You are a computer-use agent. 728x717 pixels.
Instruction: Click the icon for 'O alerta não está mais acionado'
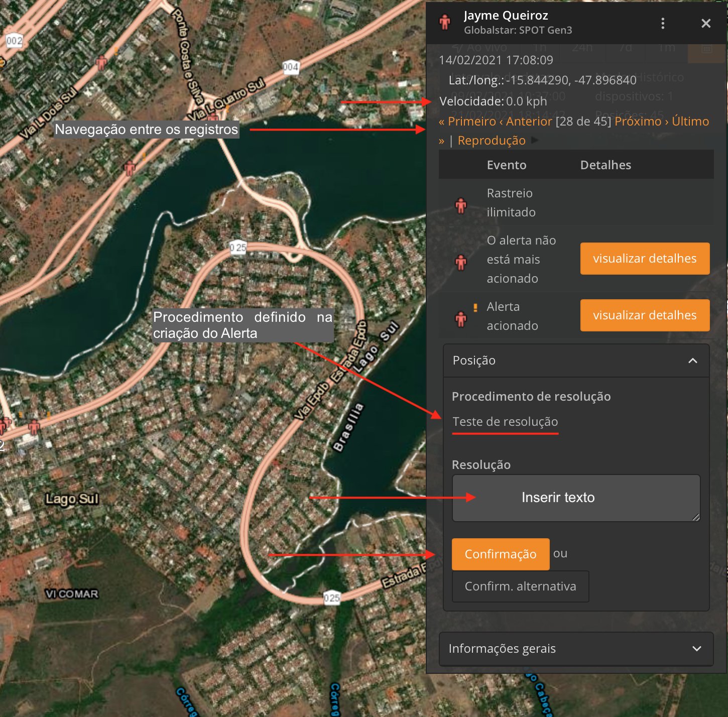click(460, 262)
